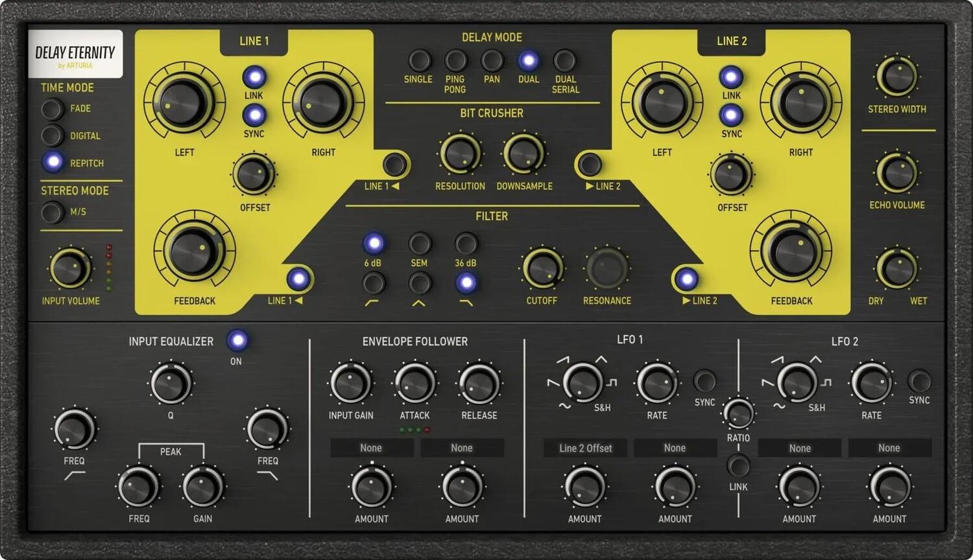Select the band-pass filter shape button
Viewport: 973px width, 560px height.
tap(420, 283)
